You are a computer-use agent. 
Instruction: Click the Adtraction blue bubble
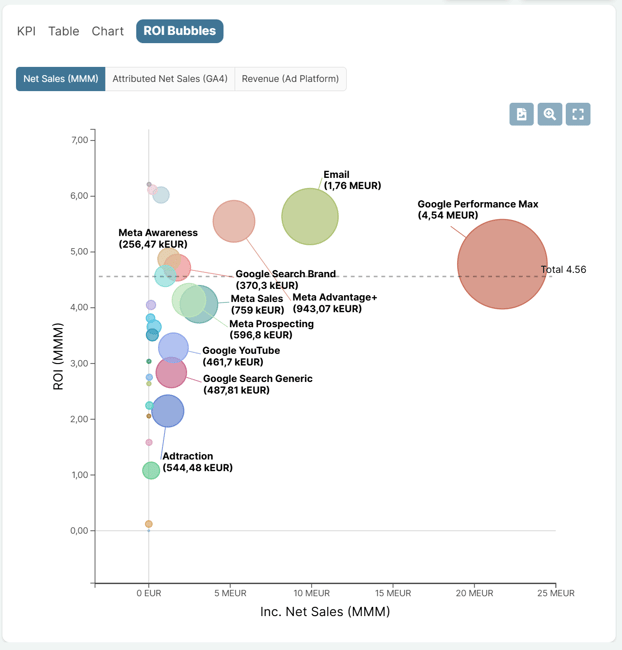click(x=168, y=411)
